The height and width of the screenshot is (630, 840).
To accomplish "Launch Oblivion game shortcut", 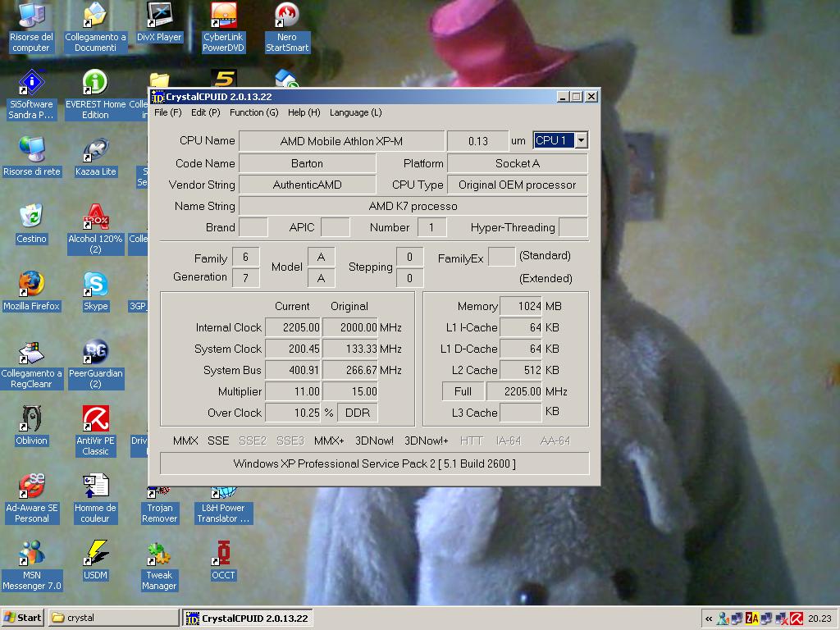I will (31, 426).
